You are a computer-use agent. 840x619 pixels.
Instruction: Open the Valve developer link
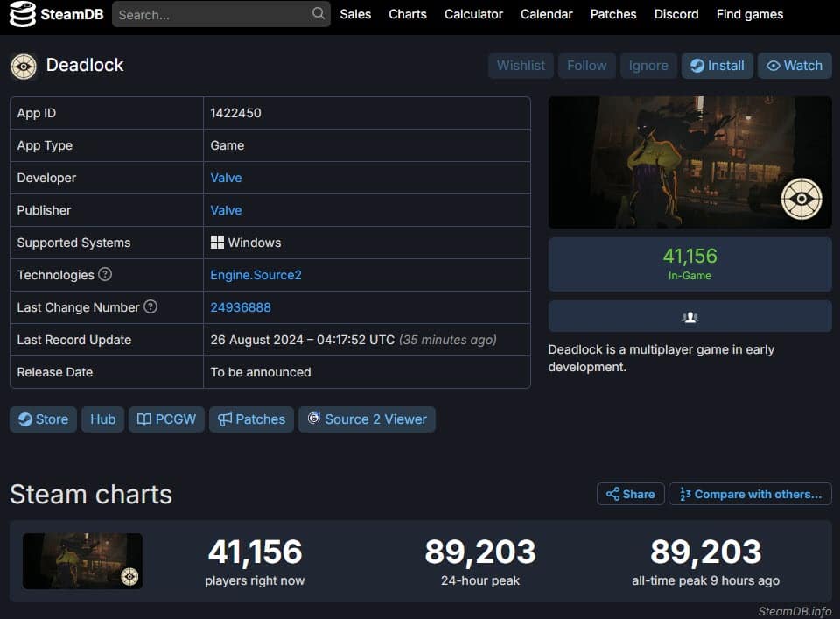226,178
